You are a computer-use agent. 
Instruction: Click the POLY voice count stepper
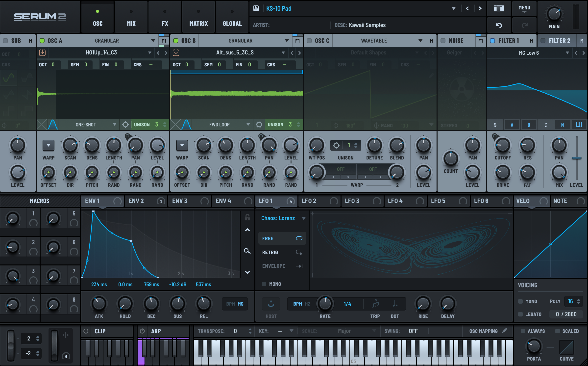(579, 301)
